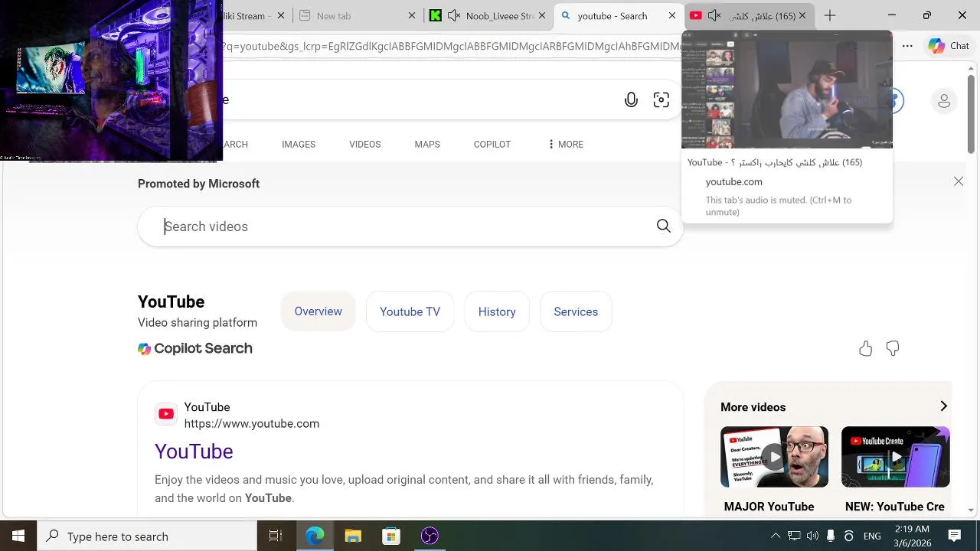Screen dimensions: 980x551
Task: Close the promoted panel with X
Action: pyautogui.click(x=959, y=181)
